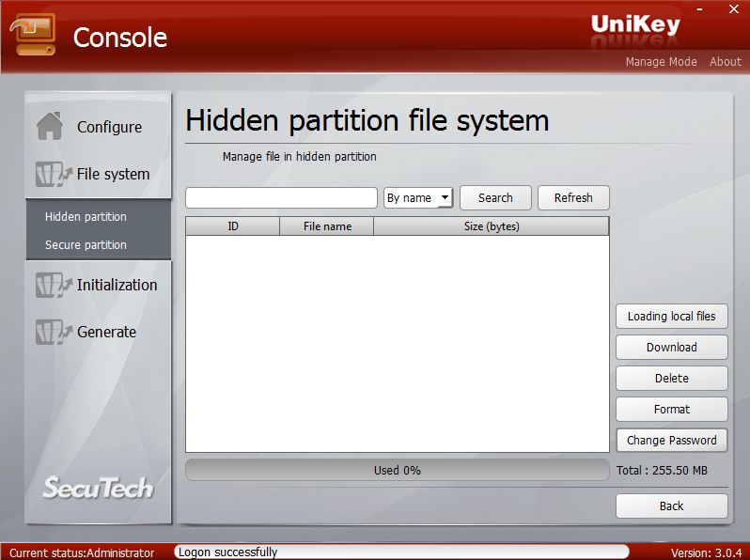
Task: Select Hidden partition submenu item
Action: 86,217
